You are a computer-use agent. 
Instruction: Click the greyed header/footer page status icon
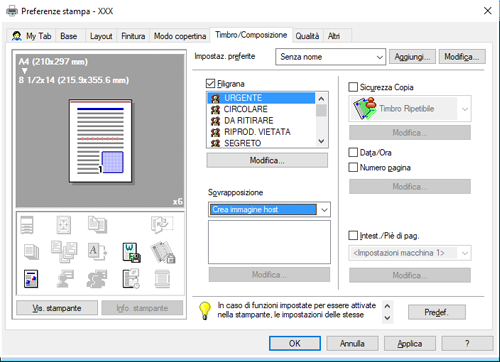tap(162, 279)
